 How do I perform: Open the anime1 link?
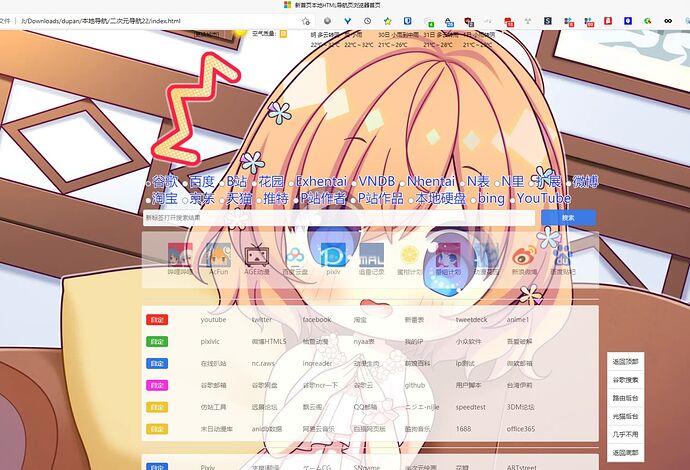click(518, 319)
